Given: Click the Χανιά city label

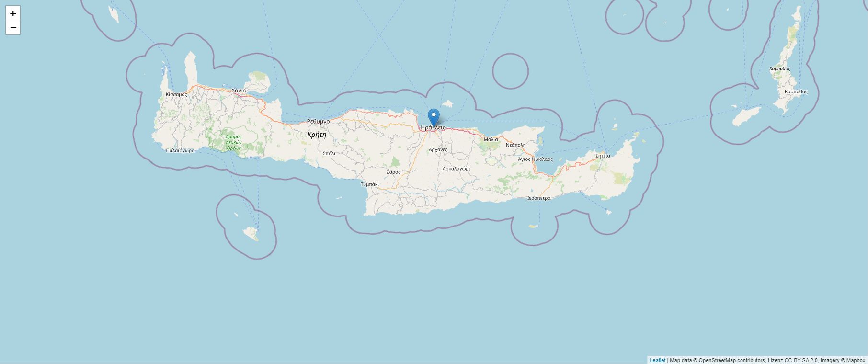Looking at the screenshot, I should pos(239,91).
